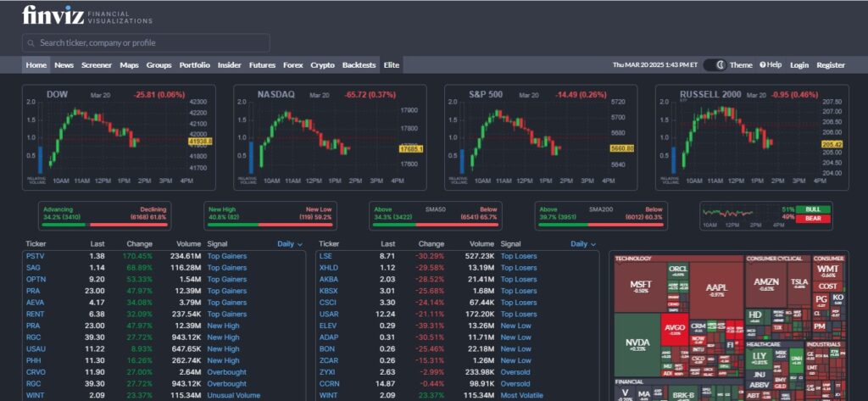This screenshot has width=868, height=401.
Task: Open the DOW index chart
Action: tap(119, 137)
